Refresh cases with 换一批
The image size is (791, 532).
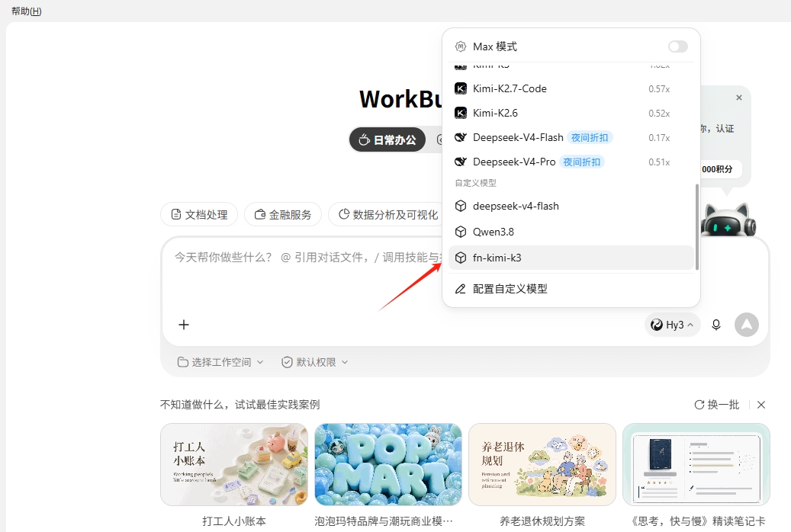[x=716, y=405]
